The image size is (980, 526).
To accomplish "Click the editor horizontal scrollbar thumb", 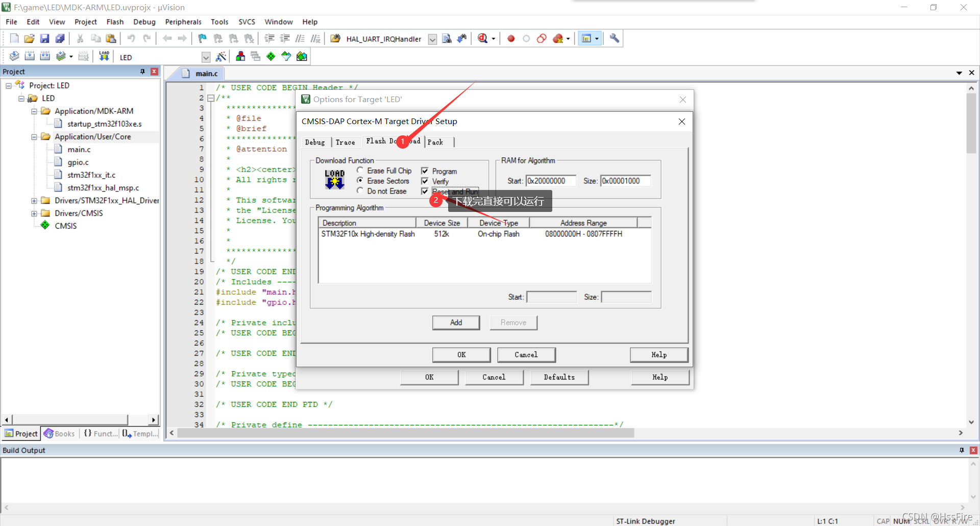I will 406,433.
